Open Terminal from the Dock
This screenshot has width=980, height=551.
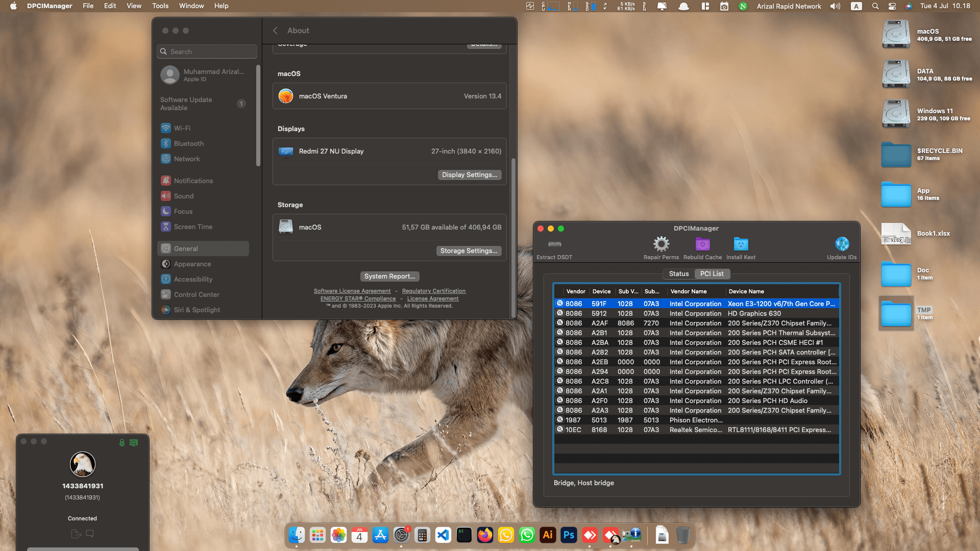[x=464, y=535]
